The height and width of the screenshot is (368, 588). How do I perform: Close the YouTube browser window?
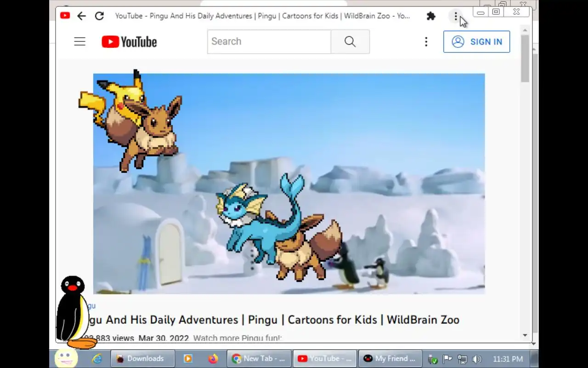[516, 12]
